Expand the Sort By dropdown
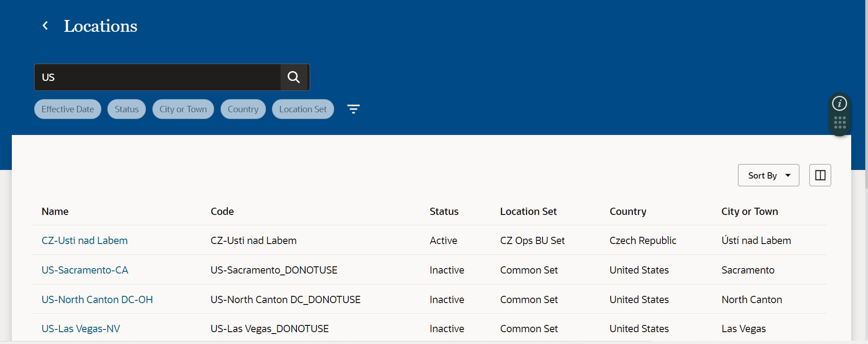This screenshot has width=868, height=344. (768, 175)
